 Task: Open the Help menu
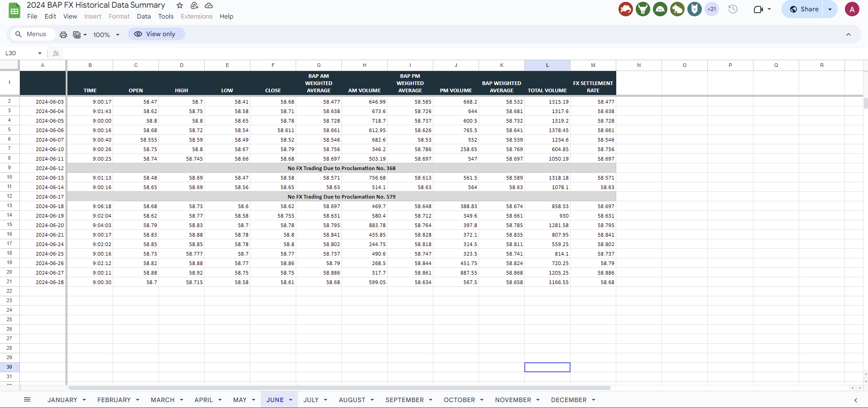(x=226, y=16)
